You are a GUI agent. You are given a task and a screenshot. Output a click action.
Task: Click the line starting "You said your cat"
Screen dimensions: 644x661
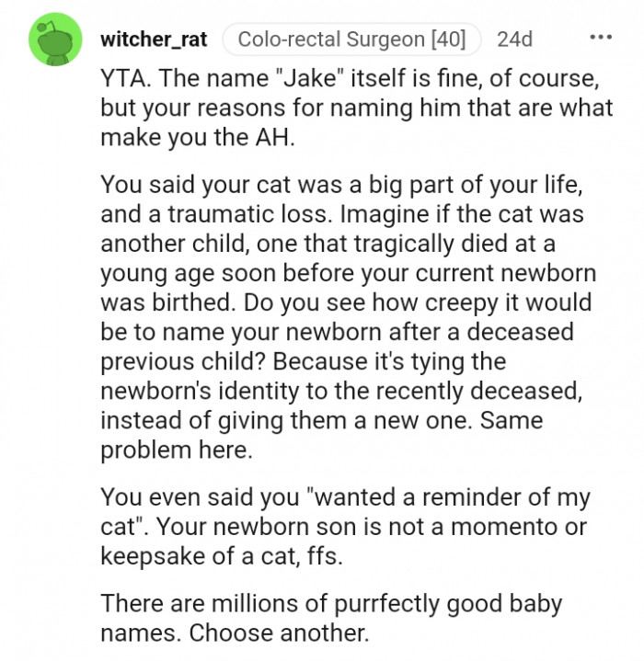tap(341, 186)
